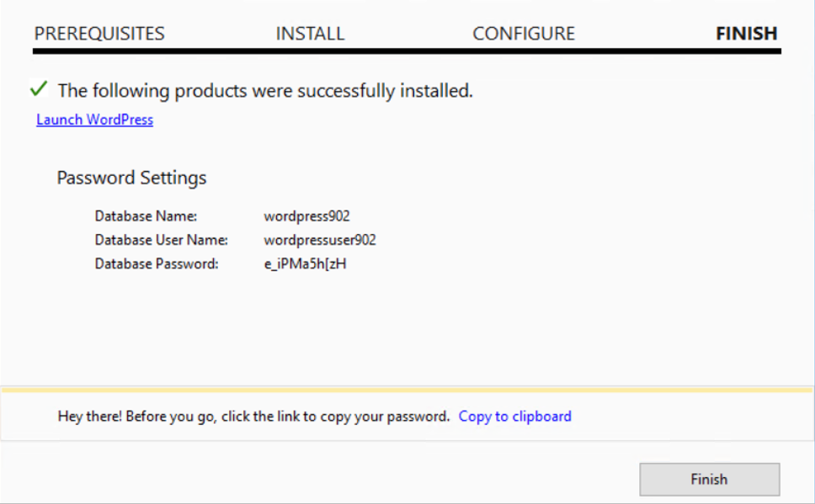Click the e_iPMa5h[zH password value
The height and width of the screenshot is (504, 815).
305,264
